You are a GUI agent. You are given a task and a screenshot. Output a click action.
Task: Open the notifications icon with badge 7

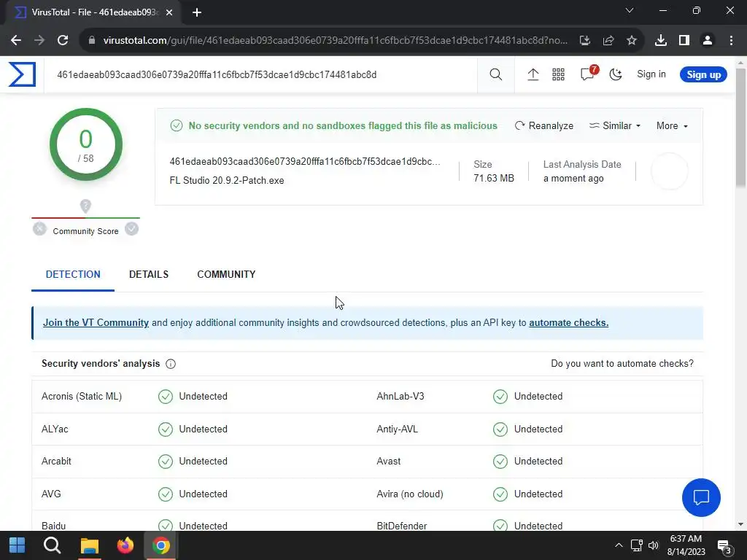click(589, 74)
